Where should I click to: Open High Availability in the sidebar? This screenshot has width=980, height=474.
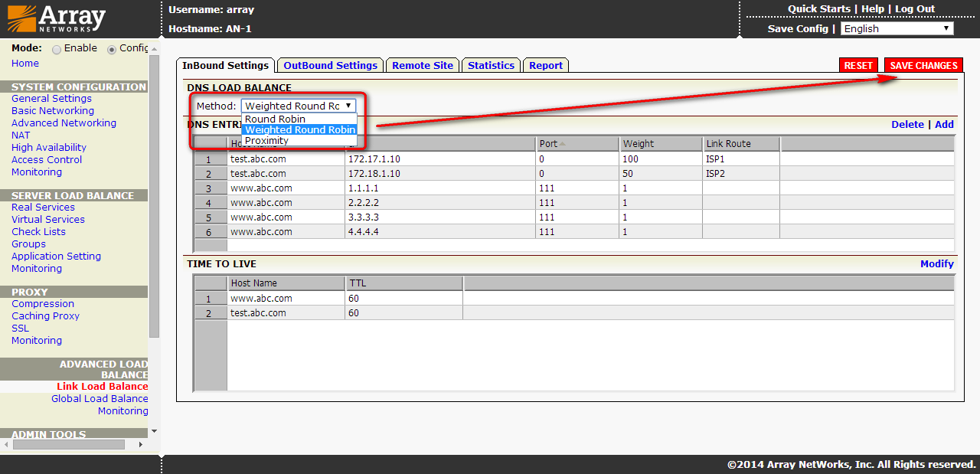coord(49,147)
